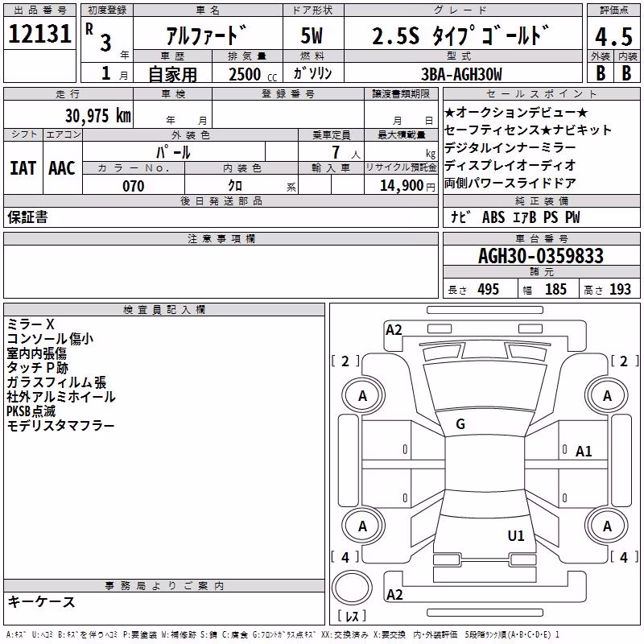Click the first registration year 3
This screenshot has height=644, width=644.
(x=105, y=43)
